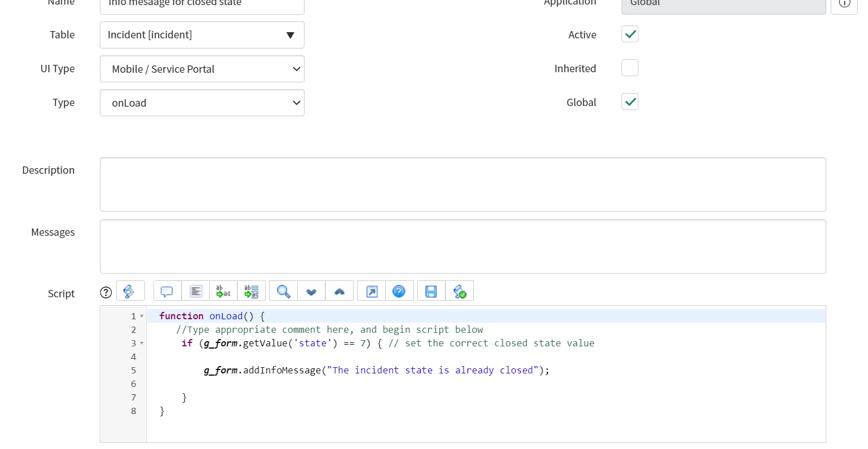
Task: Click the Description field label
Action: click(x=49, y=170)
